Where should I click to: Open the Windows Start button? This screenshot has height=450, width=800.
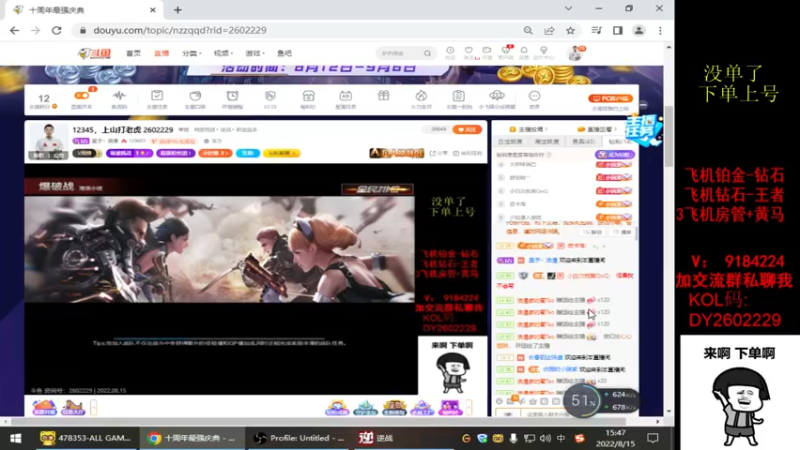tap(16, 438)
